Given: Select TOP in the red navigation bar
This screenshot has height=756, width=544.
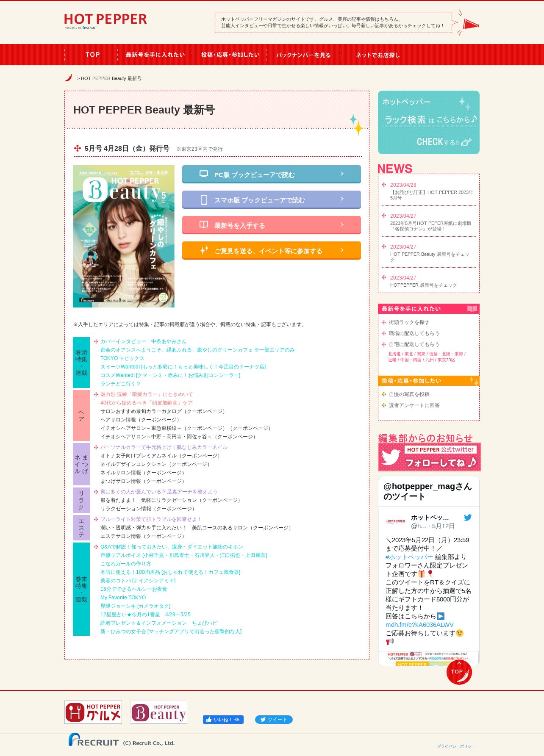Looking at the screenshot, I should tap(92, 55).
